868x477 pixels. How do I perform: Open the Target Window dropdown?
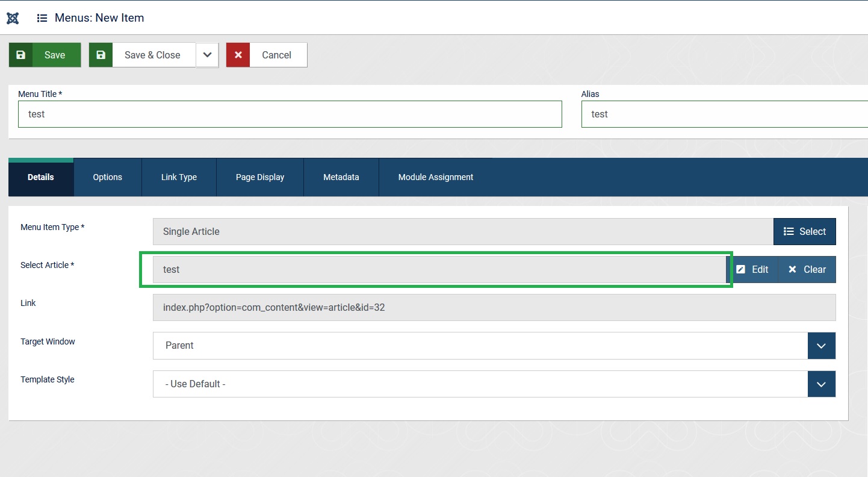click(494, 346)
